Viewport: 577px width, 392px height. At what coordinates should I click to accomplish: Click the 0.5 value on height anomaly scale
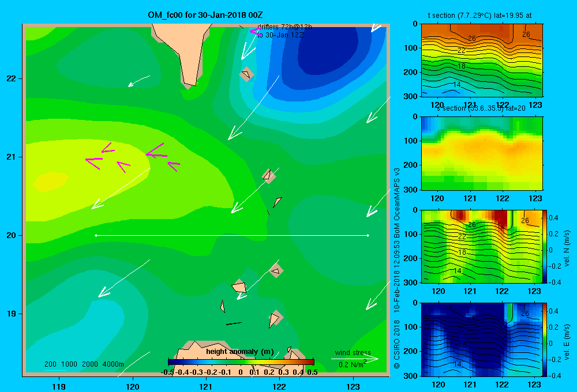point(312,372)
